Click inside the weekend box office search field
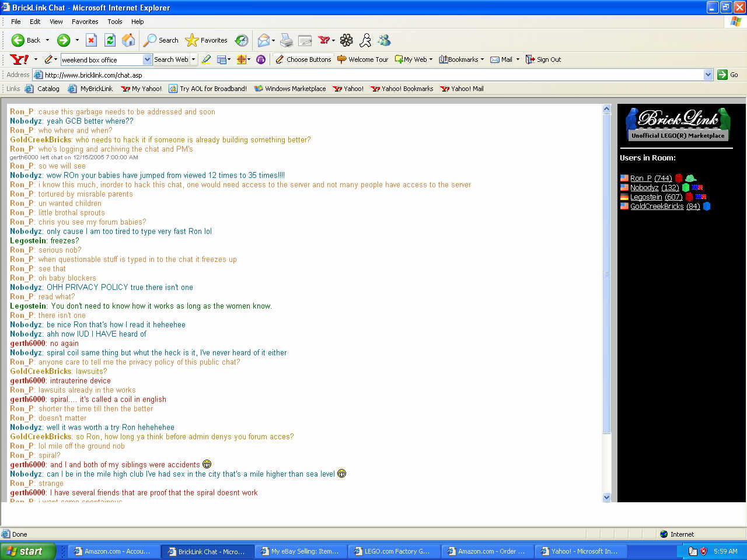Viewport: 747px width, 560px height. point(102,59)
